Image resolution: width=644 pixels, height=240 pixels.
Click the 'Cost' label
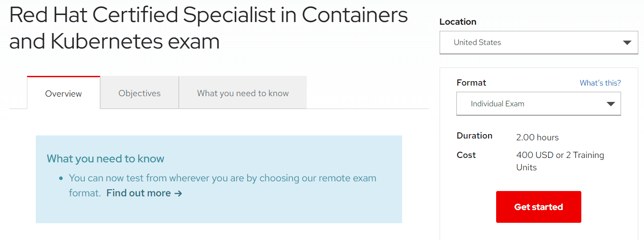tap(466, 155)
